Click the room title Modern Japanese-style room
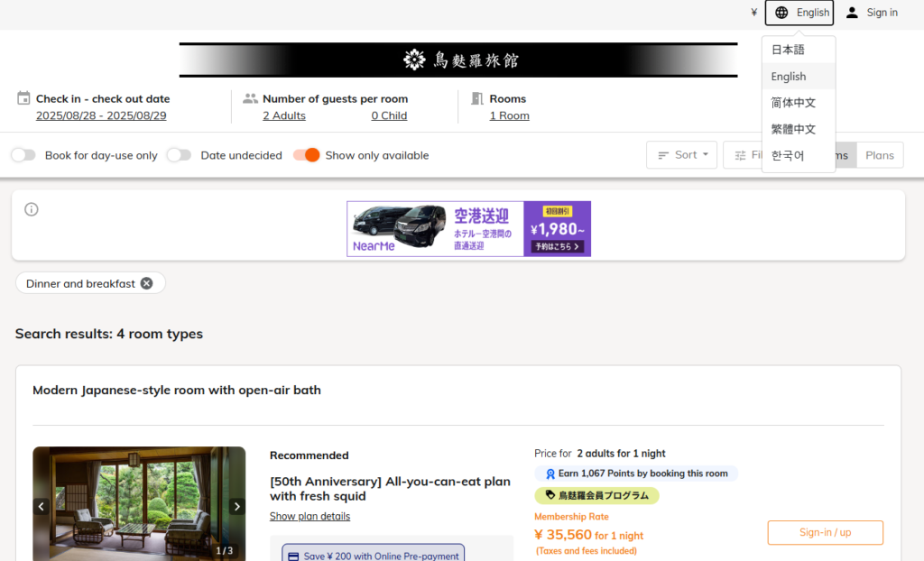The width and height of the screenshot is (924, 561). coord(177,391)
